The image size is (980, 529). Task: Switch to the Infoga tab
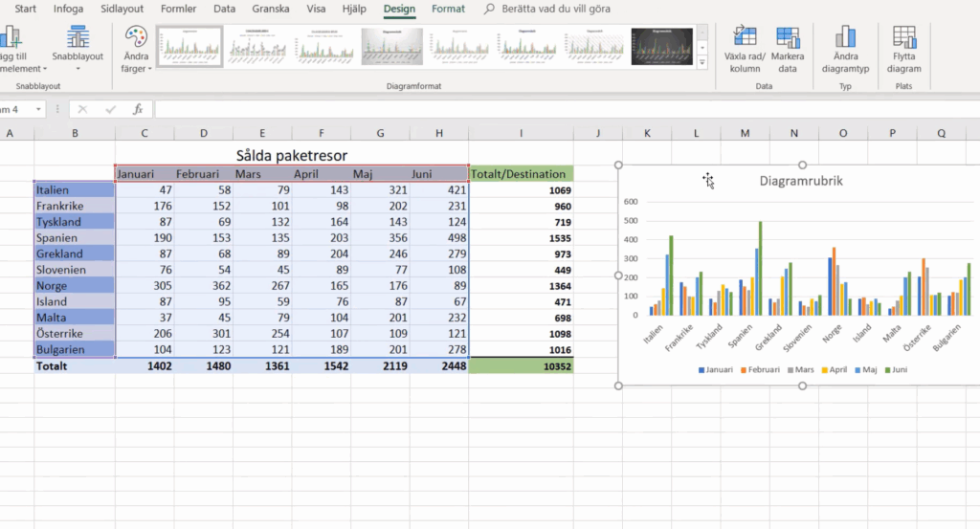68,9
